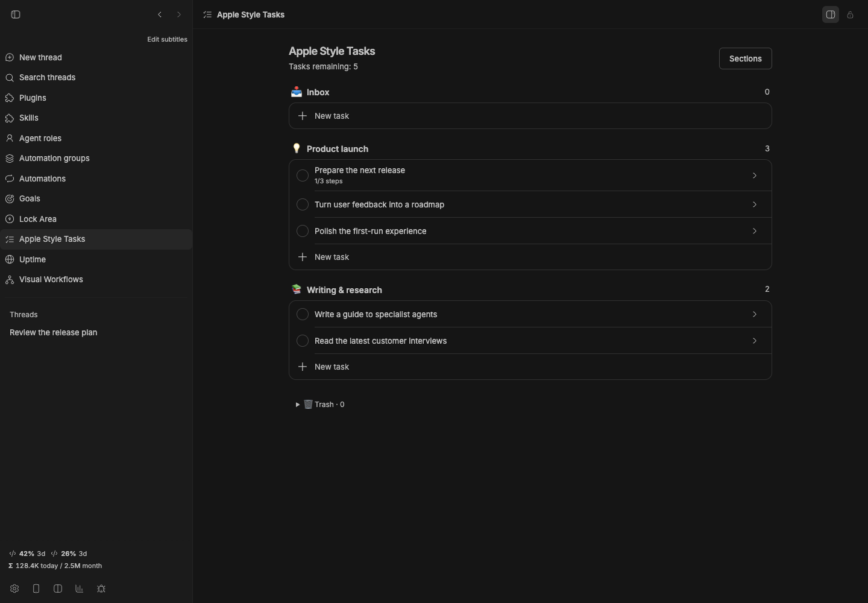Open Automations in the sidebar
Viewport: 868px width, 603px height.
pyautogui.click(x=96, y=178)
